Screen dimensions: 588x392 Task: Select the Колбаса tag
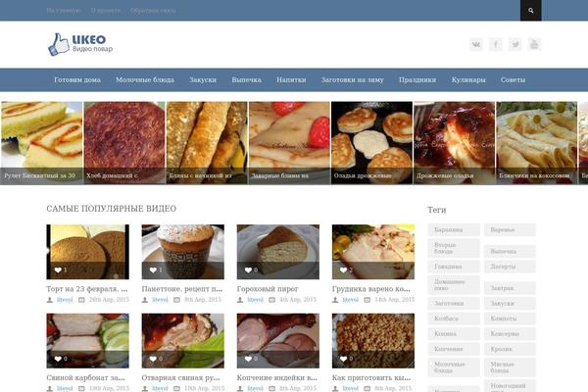coord(454,318)
